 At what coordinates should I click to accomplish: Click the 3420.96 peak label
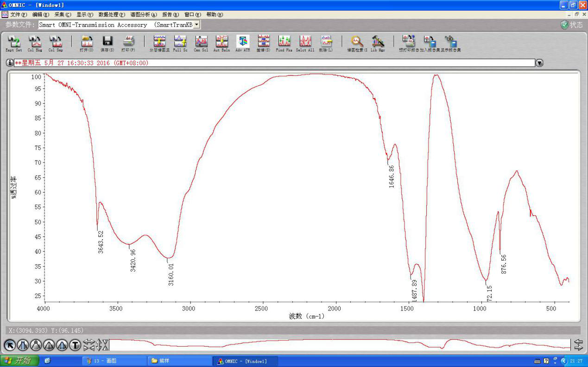(133, 261)
